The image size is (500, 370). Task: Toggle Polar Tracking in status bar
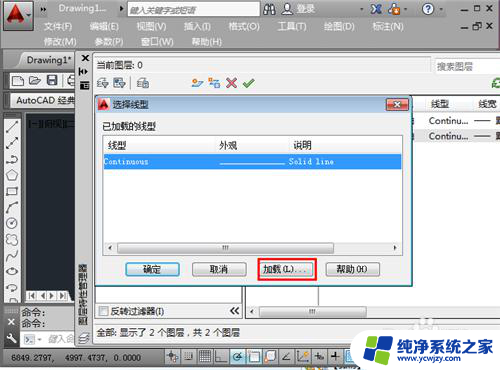point(237,357)
